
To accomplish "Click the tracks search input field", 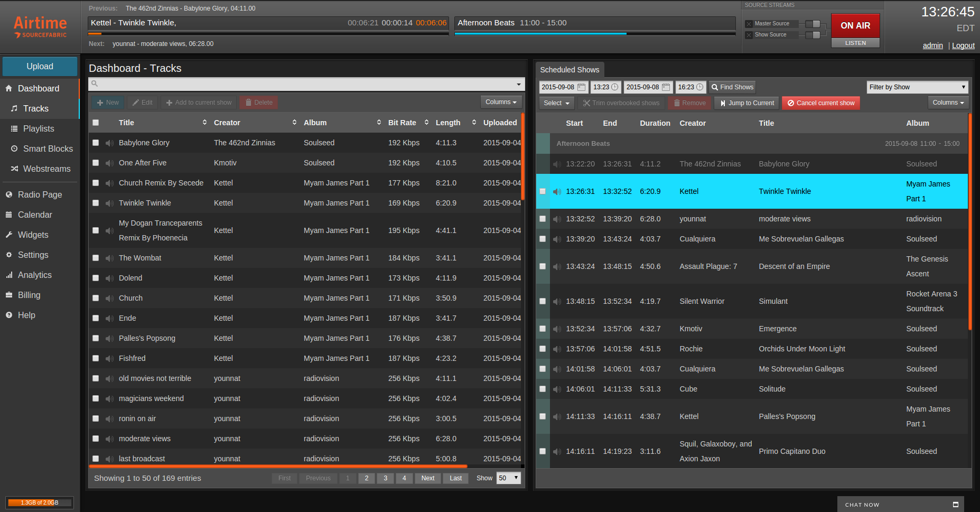I will (306, 84).
